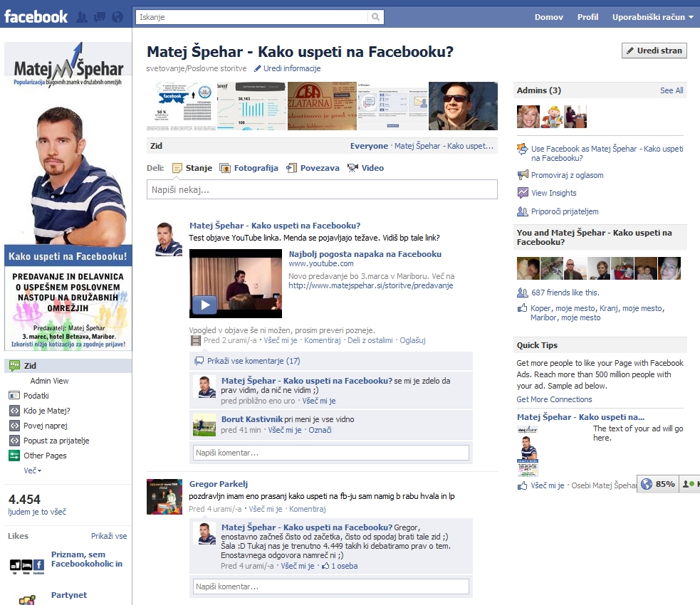Open messages icon in top bar
Screen dimensions: 700x605
pyautogui.click(x=100, y=17)
